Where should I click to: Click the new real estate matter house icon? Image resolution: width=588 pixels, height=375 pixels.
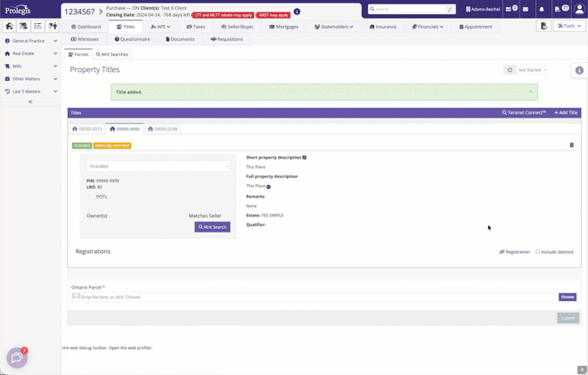pos(10,26)
